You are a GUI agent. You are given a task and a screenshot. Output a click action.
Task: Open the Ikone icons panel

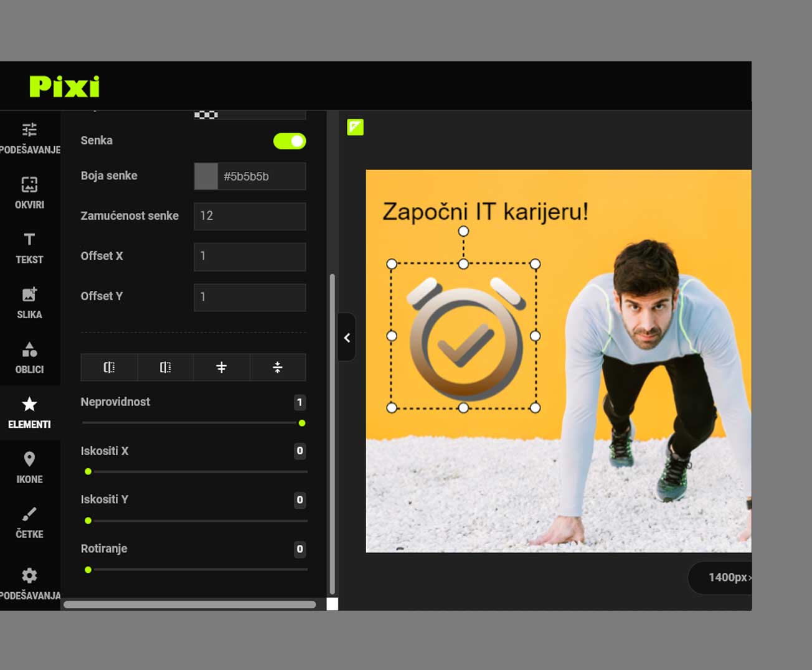click(x=29, y=467)
